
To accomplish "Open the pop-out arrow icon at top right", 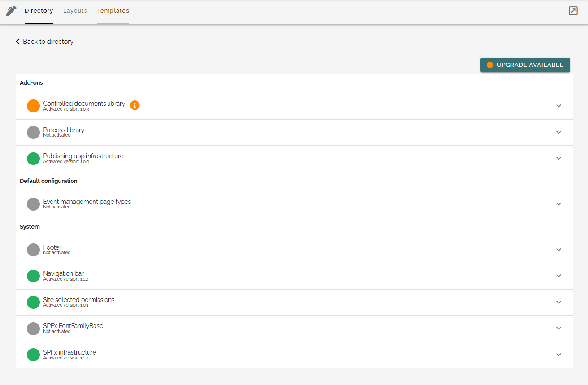I will [573, 11].
